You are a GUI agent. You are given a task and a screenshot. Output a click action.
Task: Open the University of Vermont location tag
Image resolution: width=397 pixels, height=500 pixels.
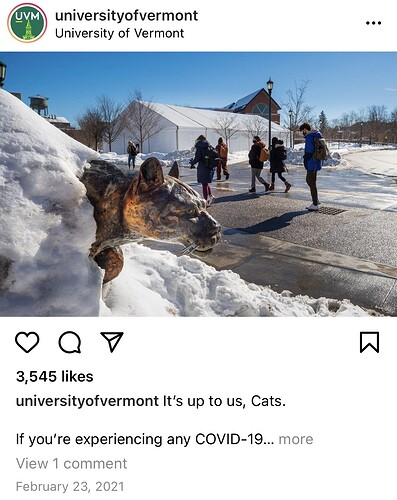(119, 33)
